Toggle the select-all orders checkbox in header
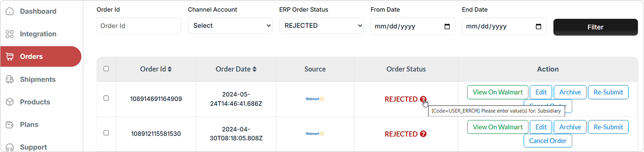This screenshot has width=644, height=152. [106, 69]
